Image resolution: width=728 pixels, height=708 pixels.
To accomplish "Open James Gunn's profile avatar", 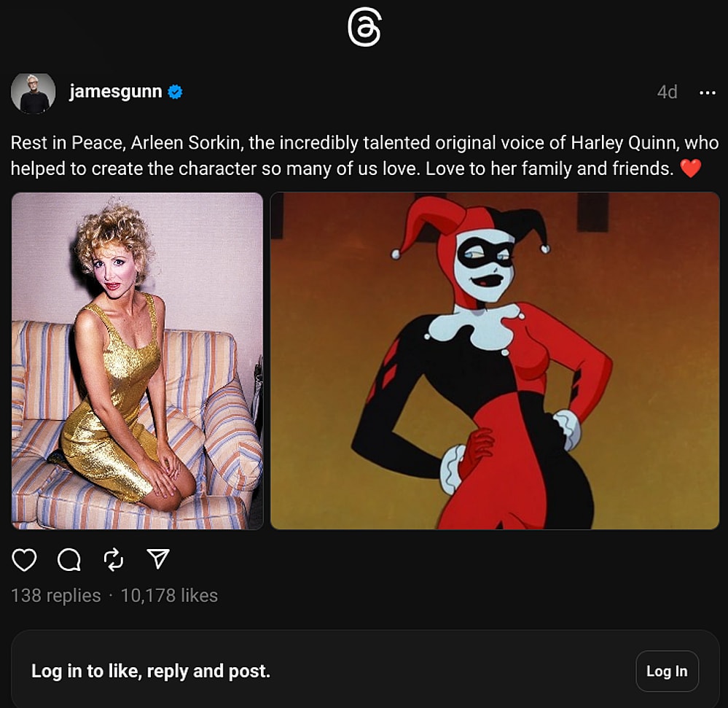I will click(33, 92).
